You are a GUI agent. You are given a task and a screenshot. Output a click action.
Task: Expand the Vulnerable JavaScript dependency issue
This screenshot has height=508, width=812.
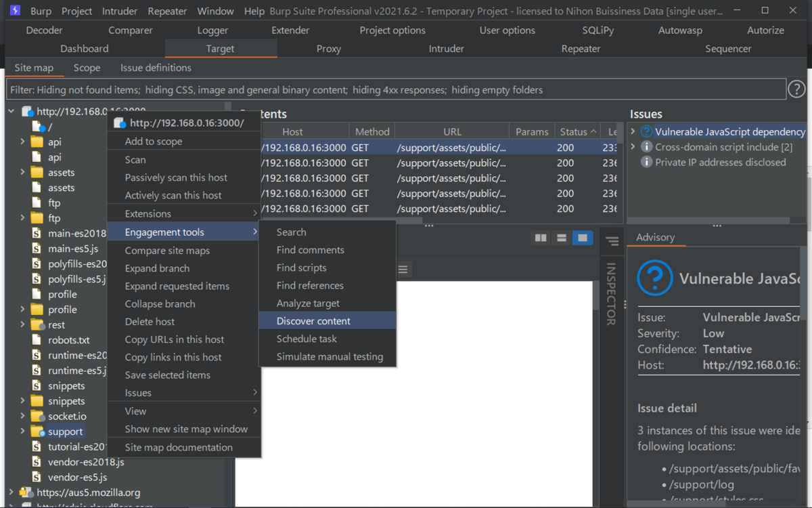(633, 131)
